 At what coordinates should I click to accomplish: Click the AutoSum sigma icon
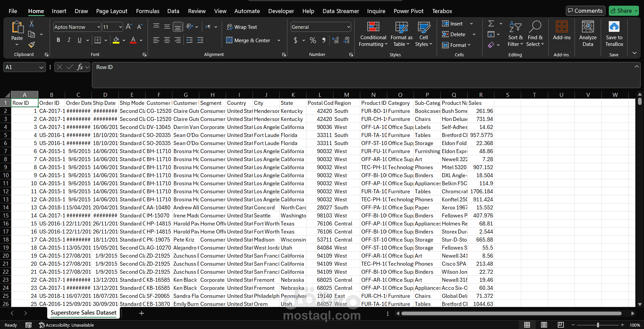click(491, 23)
